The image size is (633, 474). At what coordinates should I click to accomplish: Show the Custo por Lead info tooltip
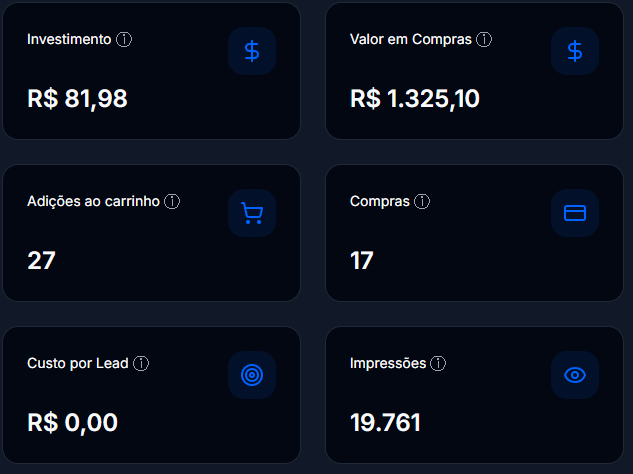click(x=141, y=364)
